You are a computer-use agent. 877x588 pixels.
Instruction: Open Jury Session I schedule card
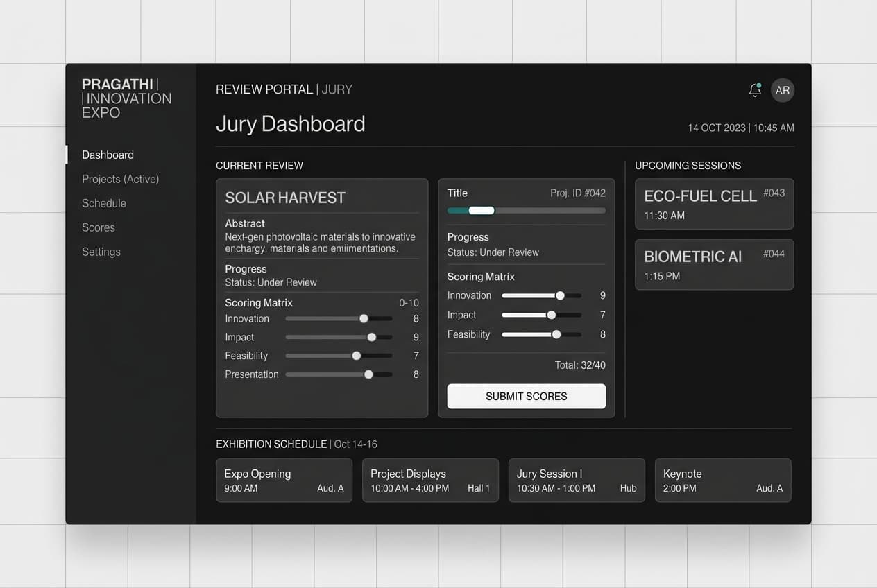(x=577, y=480)
